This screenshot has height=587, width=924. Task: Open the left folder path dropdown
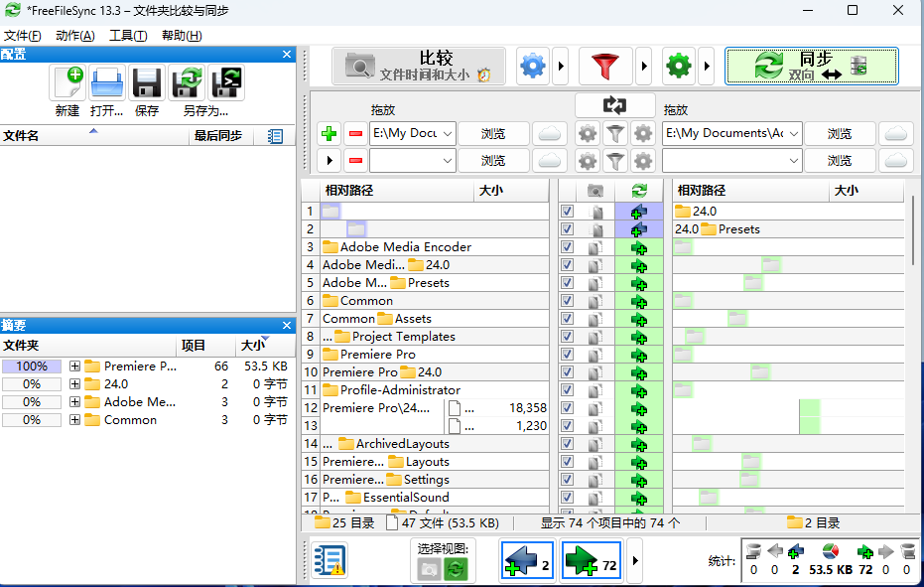[x=448, y=134]
